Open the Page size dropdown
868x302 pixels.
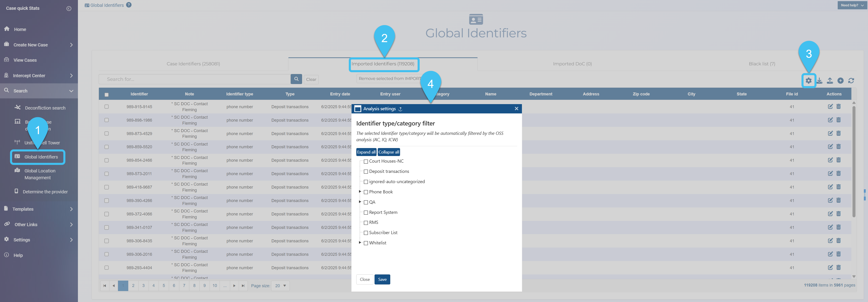click(x=280, y=286)
